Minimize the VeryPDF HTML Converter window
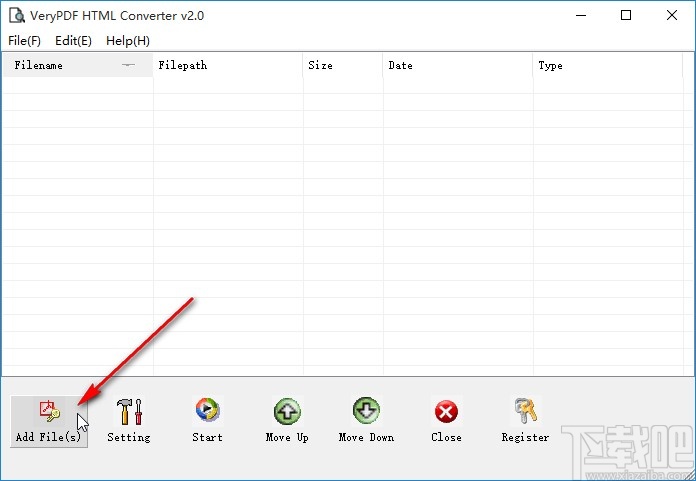 (x=581, y=16)
